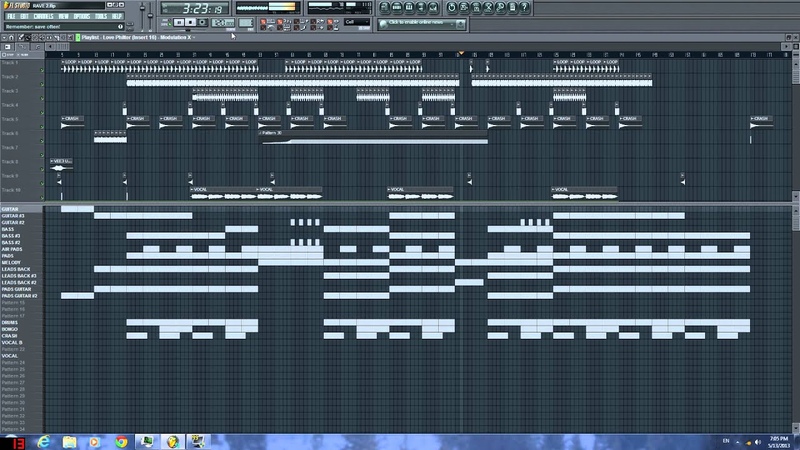This screenshot has height=450, width=800.
Task: Click the question mark help icon
Action: click(524, 7)
